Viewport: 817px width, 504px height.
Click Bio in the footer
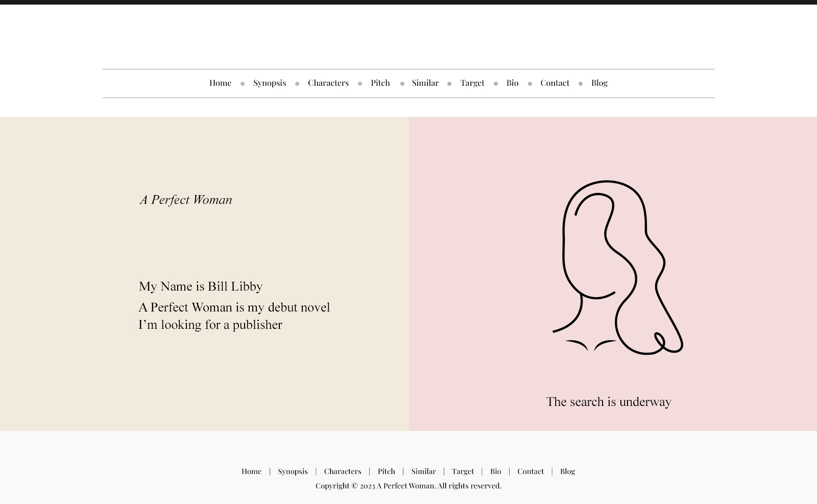(495, 471)
